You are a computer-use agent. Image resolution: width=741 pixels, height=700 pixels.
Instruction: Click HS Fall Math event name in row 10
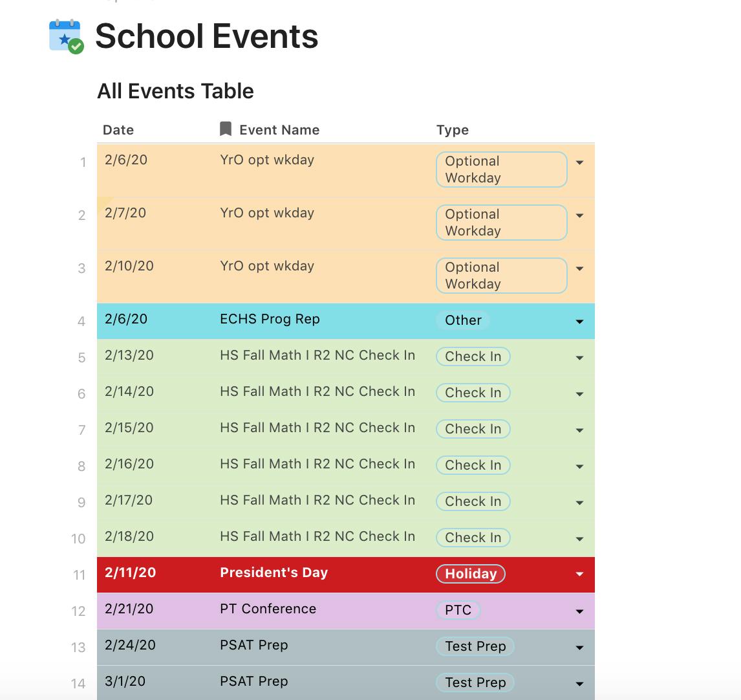[317, 536]
